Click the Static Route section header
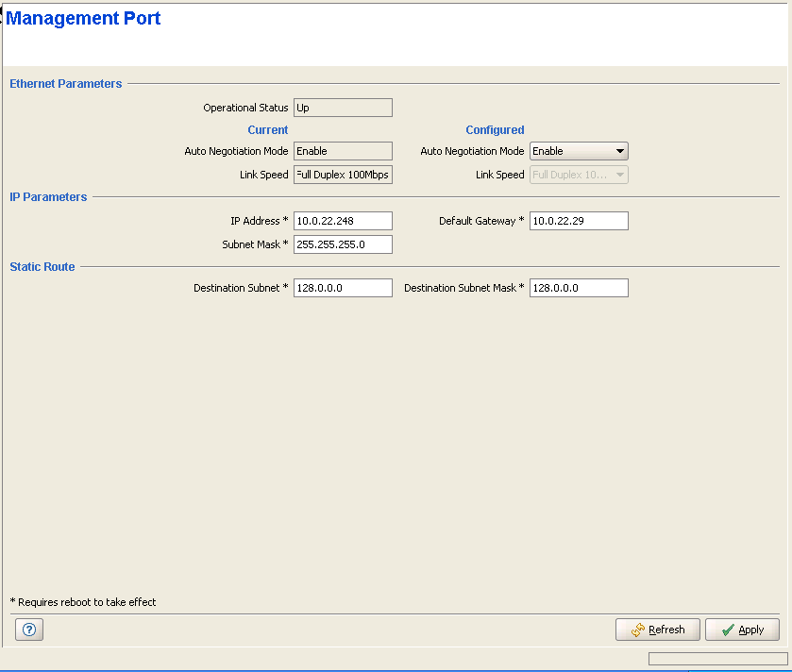This screenshot has width=792, height=672. (x=42, y=267)
